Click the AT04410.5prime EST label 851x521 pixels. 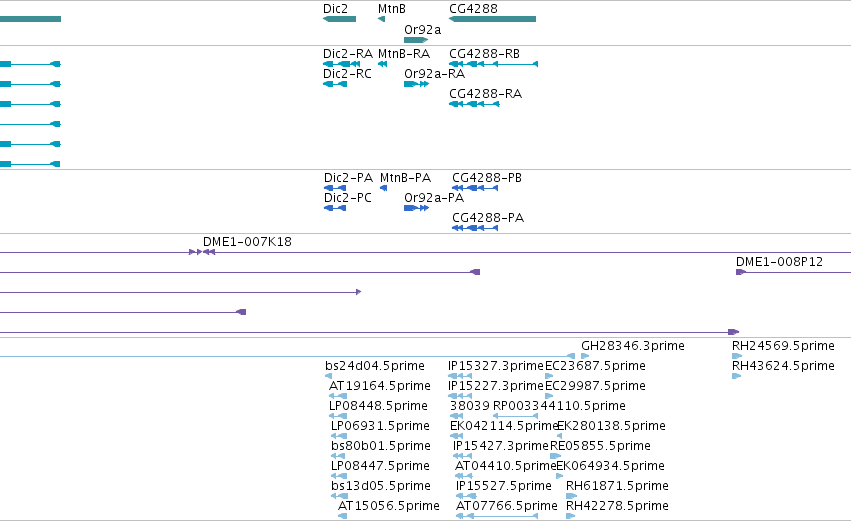(x=506, y=467)
